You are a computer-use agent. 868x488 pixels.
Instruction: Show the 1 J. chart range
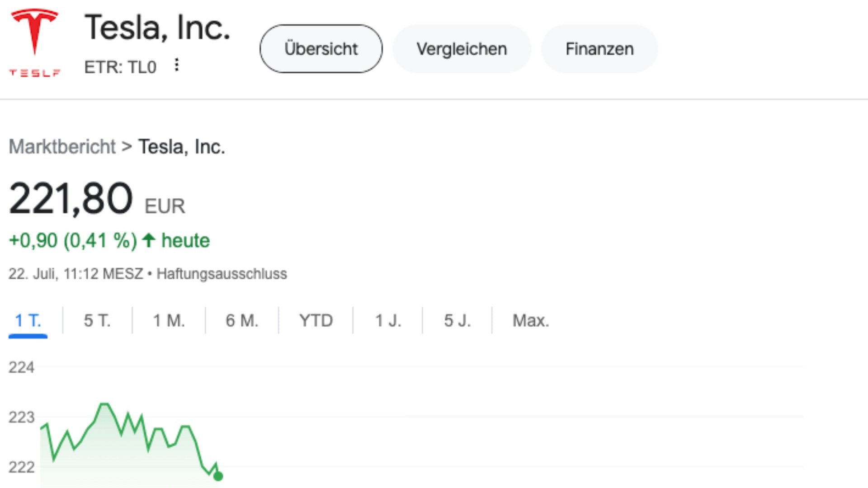click(388, 321)
